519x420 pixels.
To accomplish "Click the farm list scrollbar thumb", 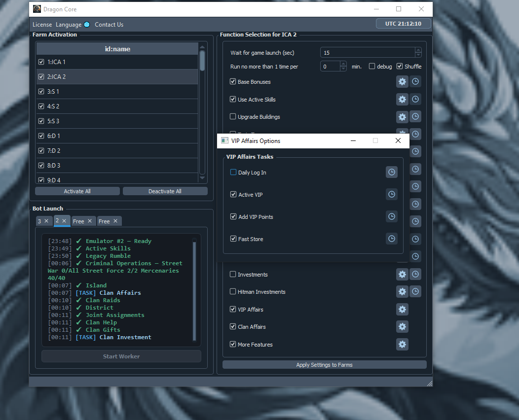I will [x=202, y=60].
